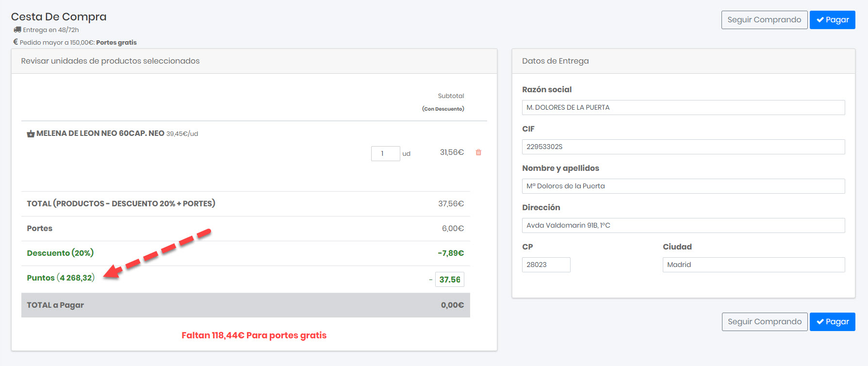
Task: Click the bottom Seguir Comprando button
Action: click(x=765, y=322)
